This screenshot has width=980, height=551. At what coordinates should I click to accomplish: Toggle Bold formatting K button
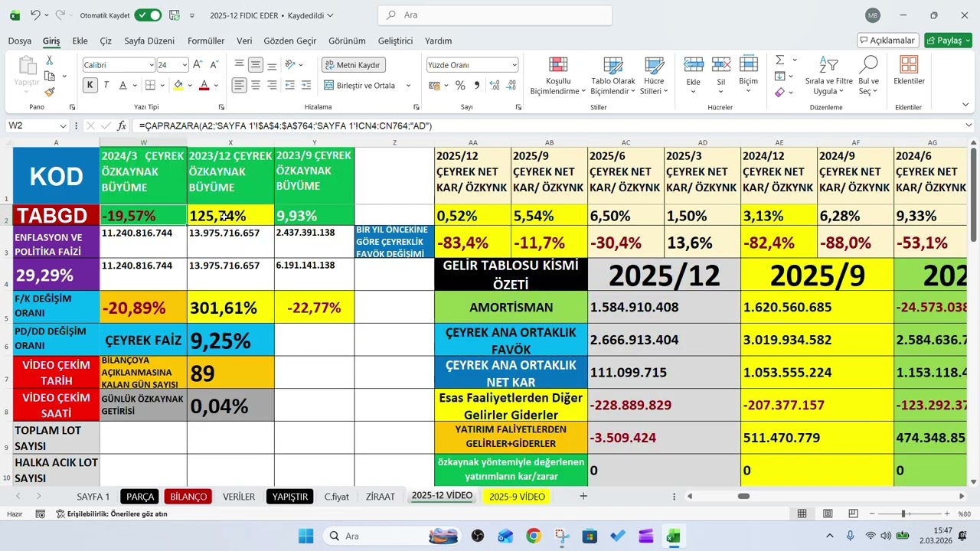[90, 85]
